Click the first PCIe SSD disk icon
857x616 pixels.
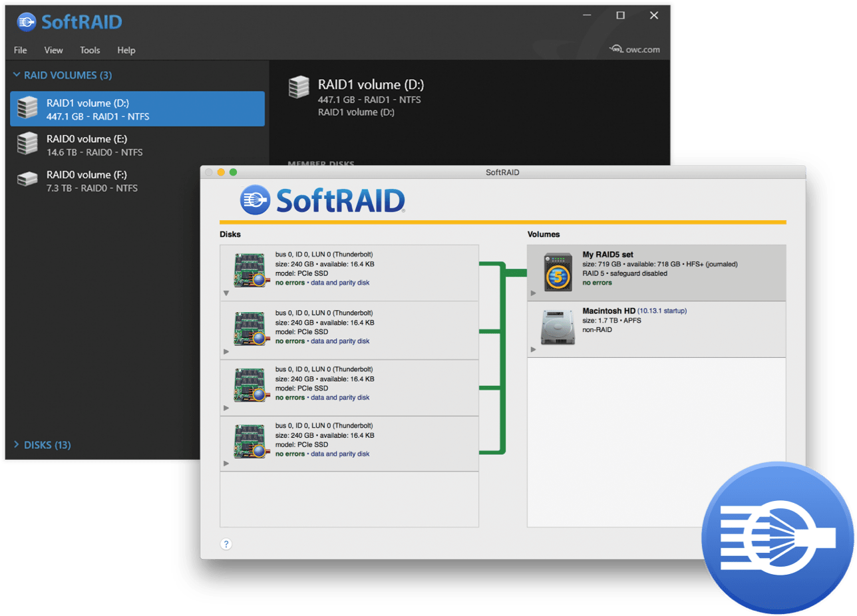pos(252,271)
